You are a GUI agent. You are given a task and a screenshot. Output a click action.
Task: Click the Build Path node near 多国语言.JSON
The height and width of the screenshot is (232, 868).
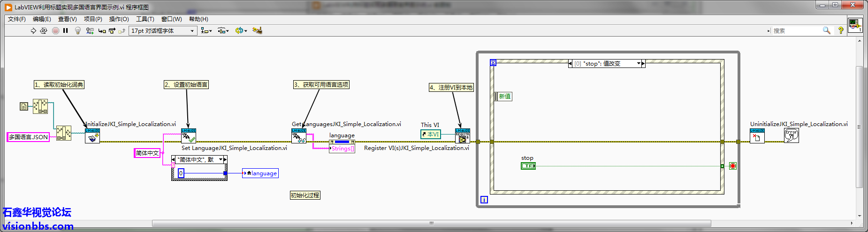coord(64,133)
